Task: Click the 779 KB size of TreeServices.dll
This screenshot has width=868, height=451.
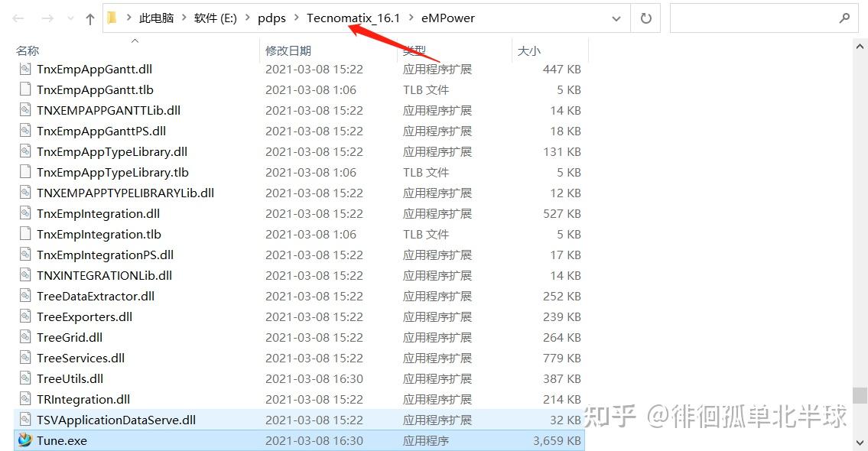Action: click(x=562, y=359)
